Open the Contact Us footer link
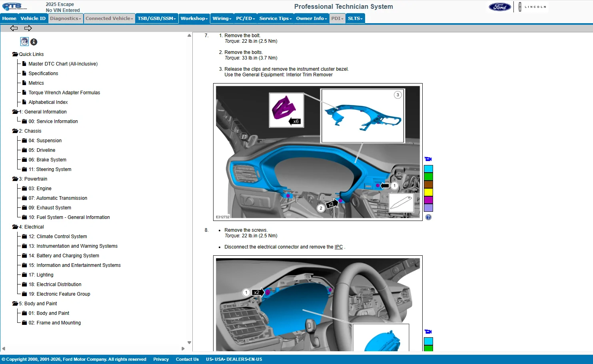The image size is (593, 364). click(187, 359)
